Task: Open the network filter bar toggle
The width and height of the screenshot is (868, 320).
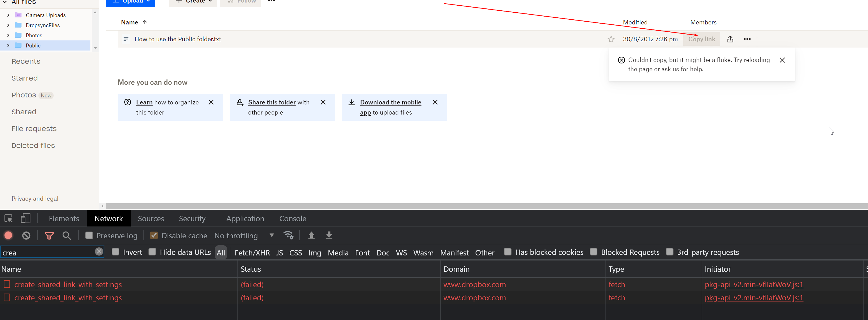Action: [49, 236]
